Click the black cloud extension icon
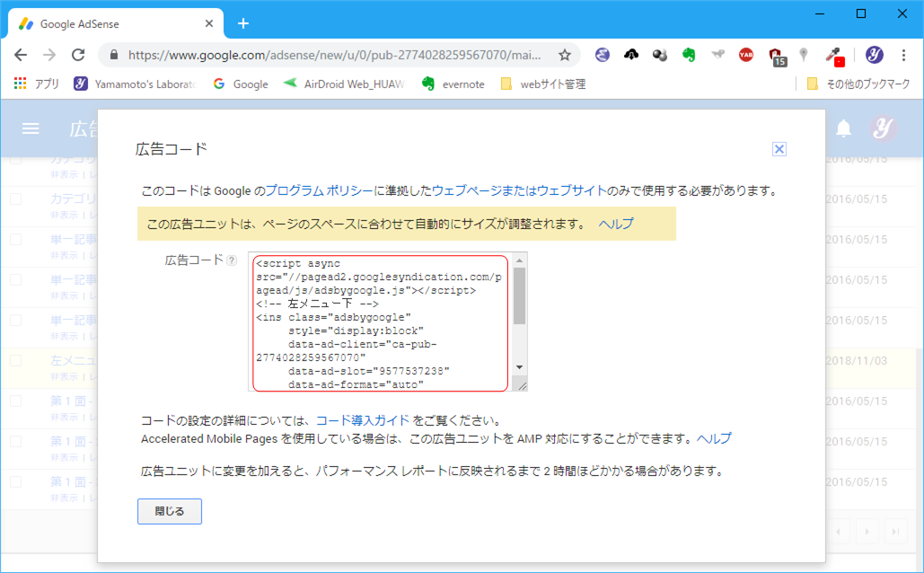Image resolution: width=924 pixels, height=573 pixels. (631, 55)
